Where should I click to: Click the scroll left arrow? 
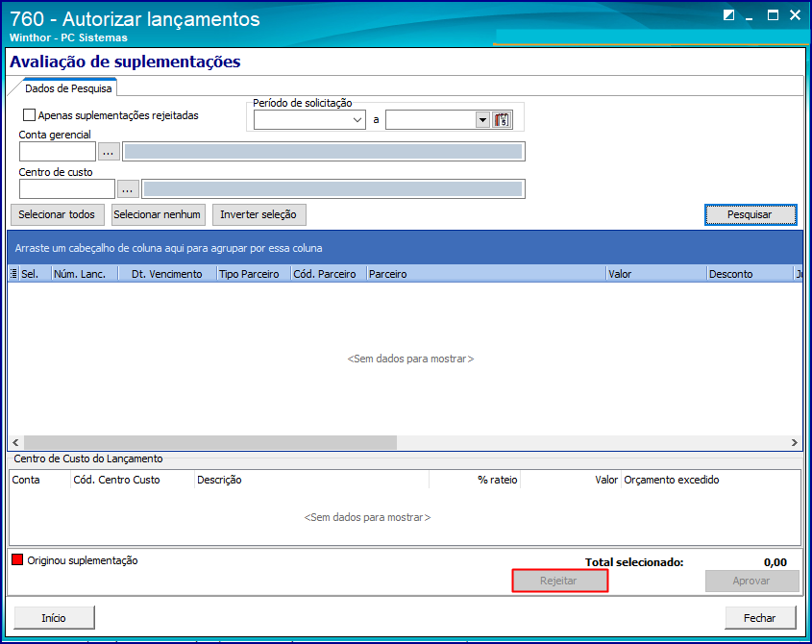pyautogui.click(x=15, y=442)
